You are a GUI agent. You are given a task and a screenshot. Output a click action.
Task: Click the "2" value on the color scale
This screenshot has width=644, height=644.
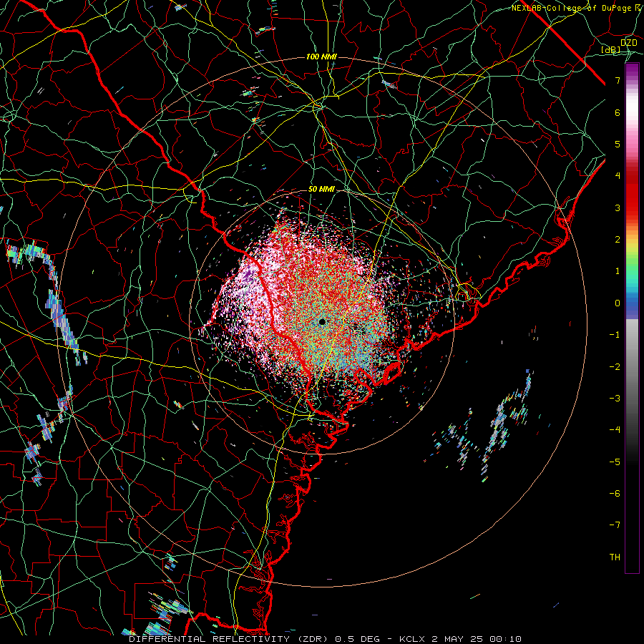pos(618,240)
